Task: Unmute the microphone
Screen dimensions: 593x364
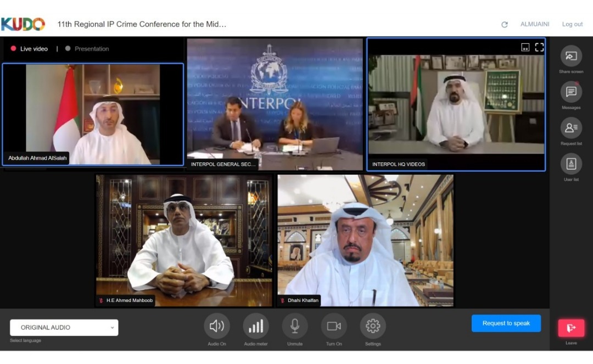Action: coord(295,326)
